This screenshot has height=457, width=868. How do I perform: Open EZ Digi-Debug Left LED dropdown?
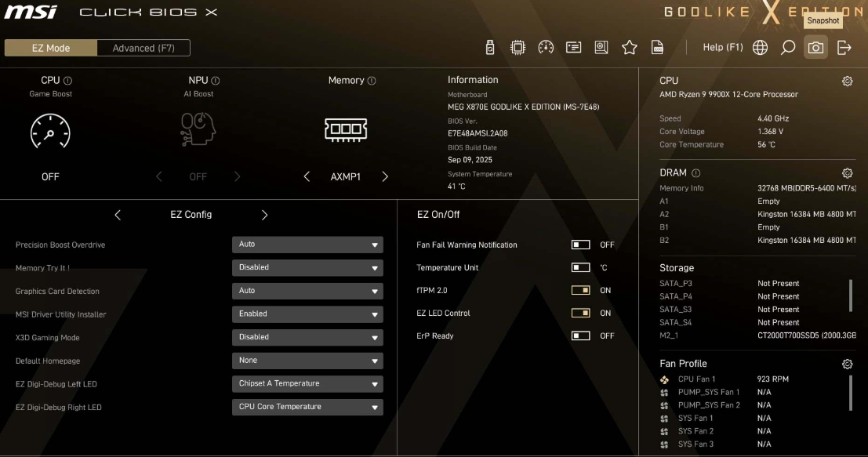pyautogui.click(x=307, y=384)
